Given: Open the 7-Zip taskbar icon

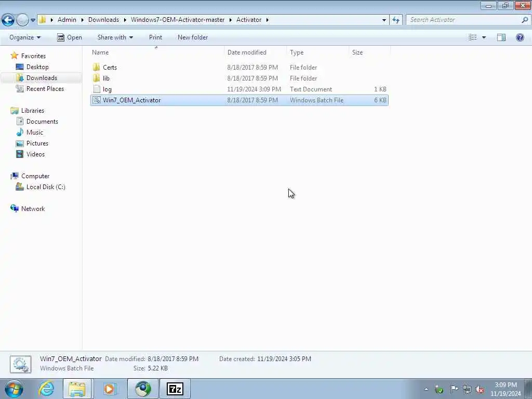Looking at the screenshot, I should coord(175,389).
